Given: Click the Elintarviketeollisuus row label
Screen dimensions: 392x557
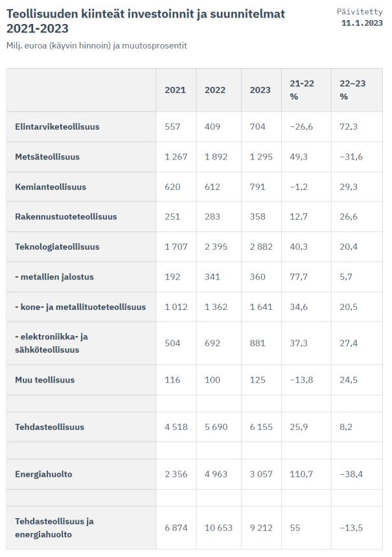Looking at the screenshot, I should tap(57, 127).
